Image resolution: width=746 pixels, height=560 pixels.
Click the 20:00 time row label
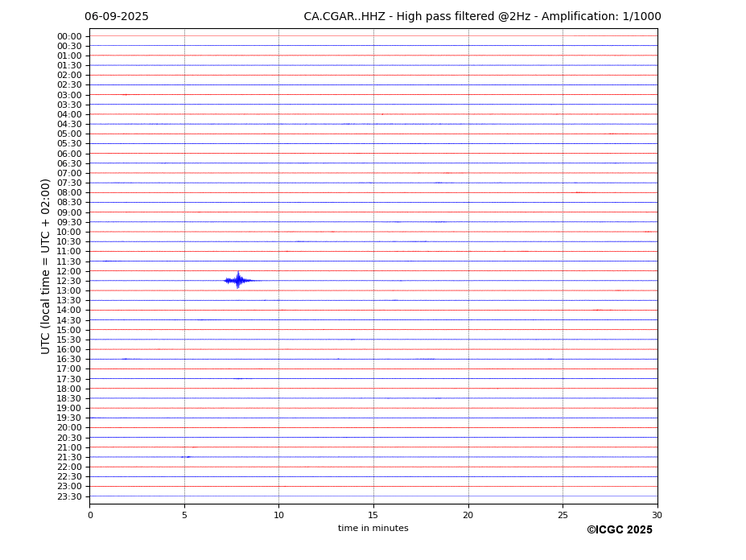69,428
